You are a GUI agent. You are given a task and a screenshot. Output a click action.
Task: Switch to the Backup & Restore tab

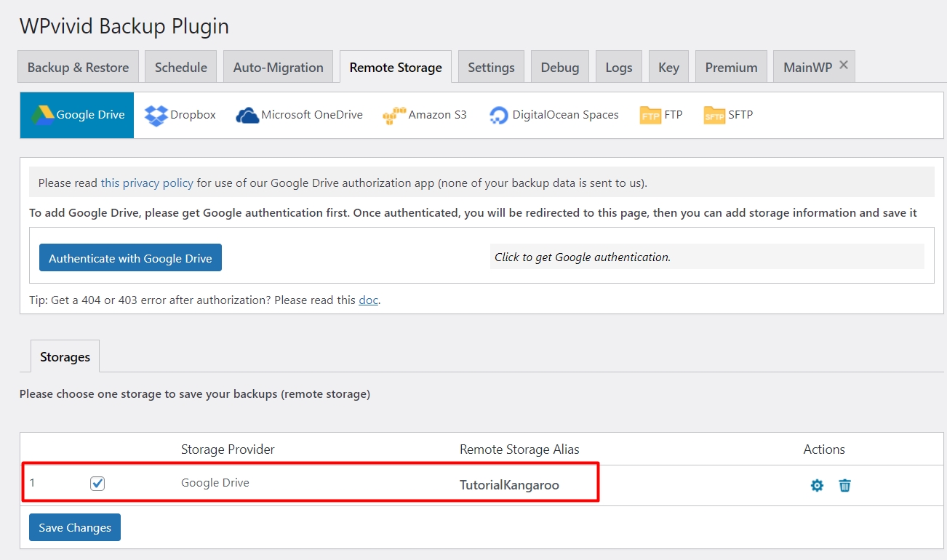[78, 68]
